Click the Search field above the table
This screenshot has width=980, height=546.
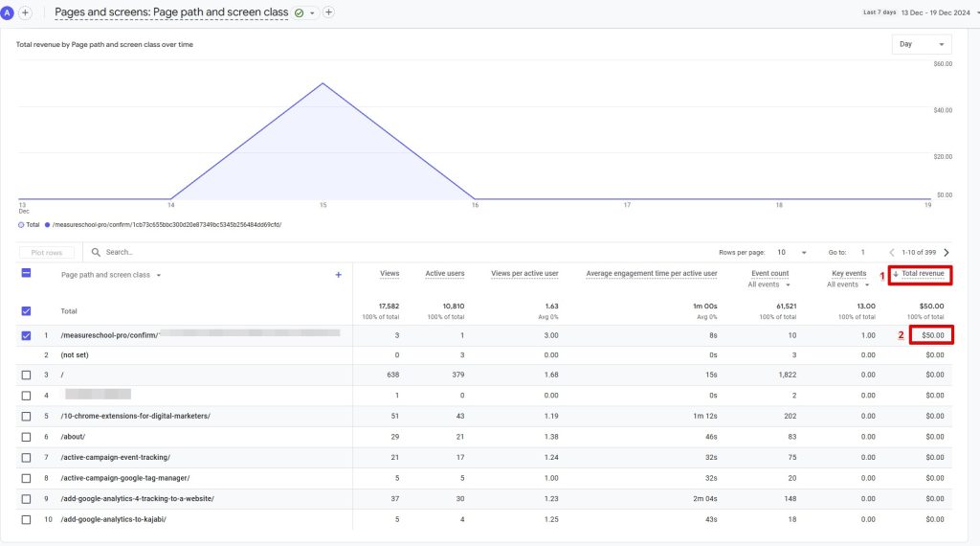pos(212,252)
